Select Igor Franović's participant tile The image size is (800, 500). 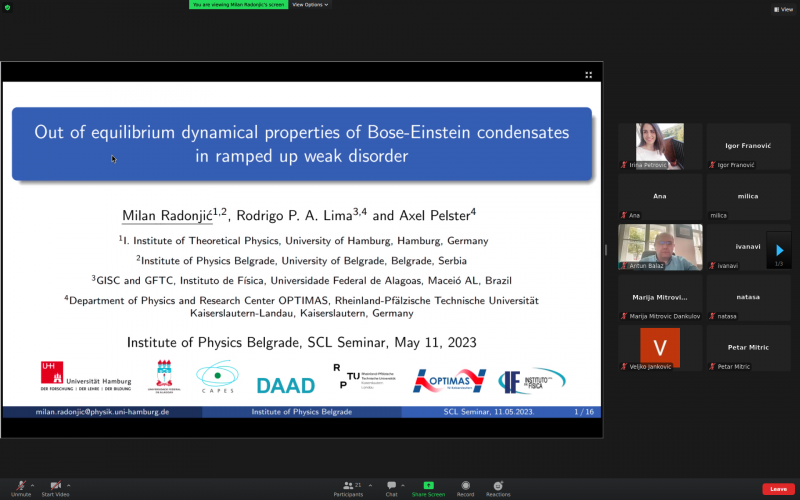pos(748,146)
